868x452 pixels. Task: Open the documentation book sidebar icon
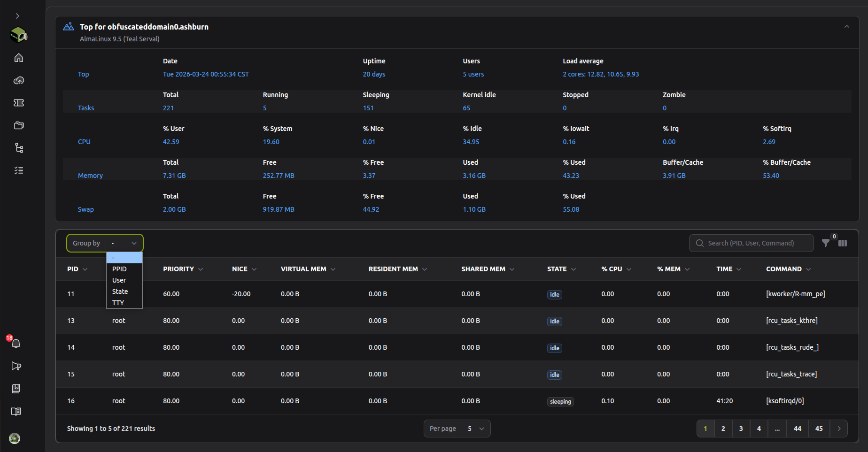click(16, 411)
